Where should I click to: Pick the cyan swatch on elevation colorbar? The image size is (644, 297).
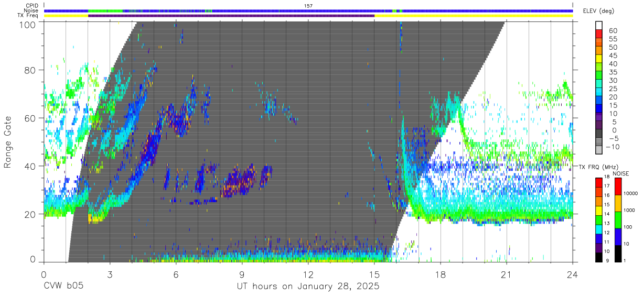[599, 93]
